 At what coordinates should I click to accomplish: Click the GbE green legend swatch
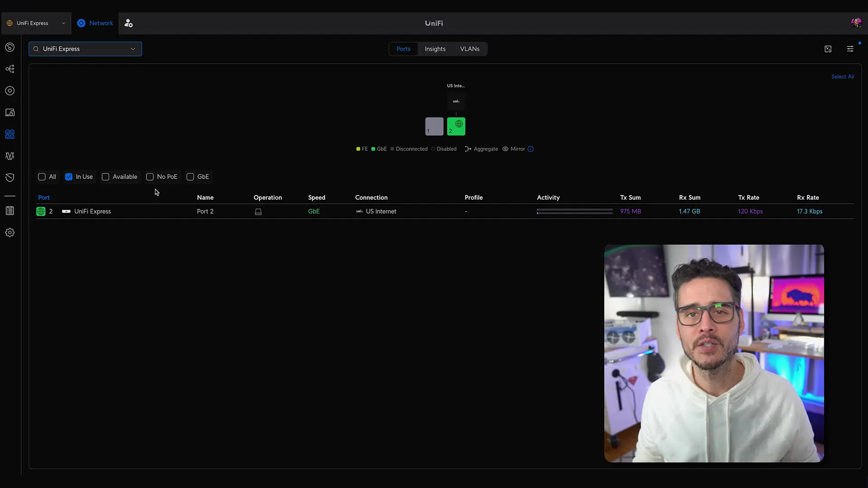(373, 149)
